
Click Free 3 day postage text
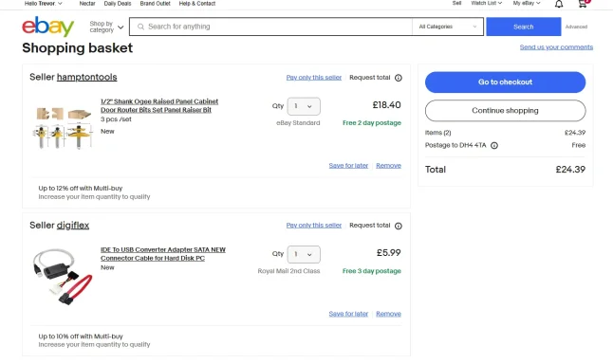point(372,271)
